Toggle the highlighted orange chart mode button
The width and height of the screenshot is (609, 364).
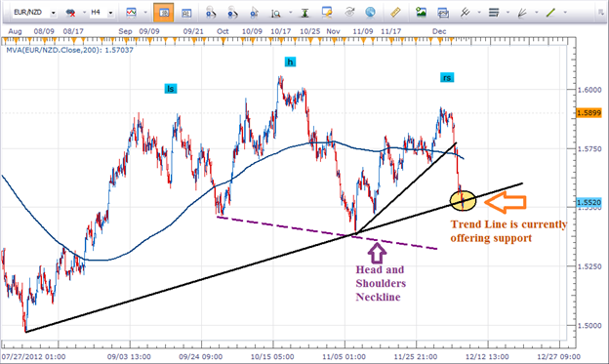coord(164,13)
